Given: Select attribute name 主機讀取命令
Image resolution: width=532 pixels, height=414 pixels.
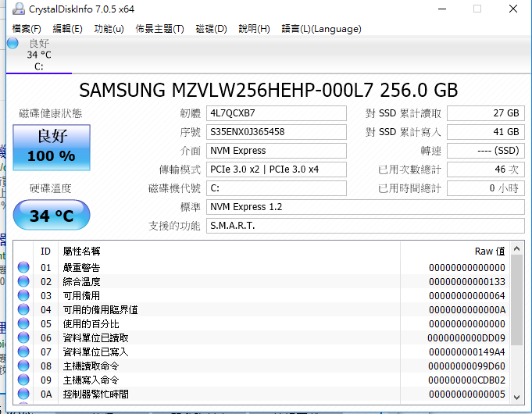Looking at the screenshot, I should point(91,366).
